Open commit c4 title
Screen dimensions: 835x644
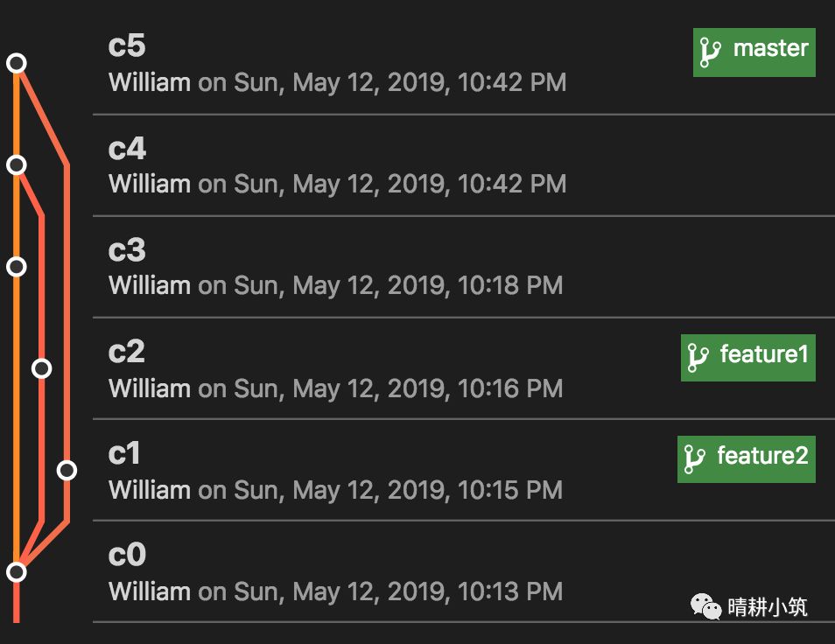(127, 149)
